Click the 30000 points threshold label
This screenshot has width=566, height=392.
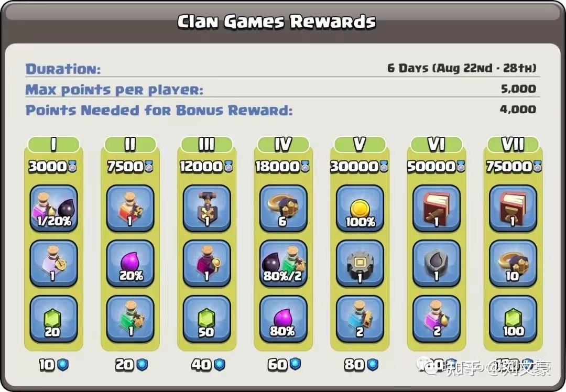coord(359,167)
